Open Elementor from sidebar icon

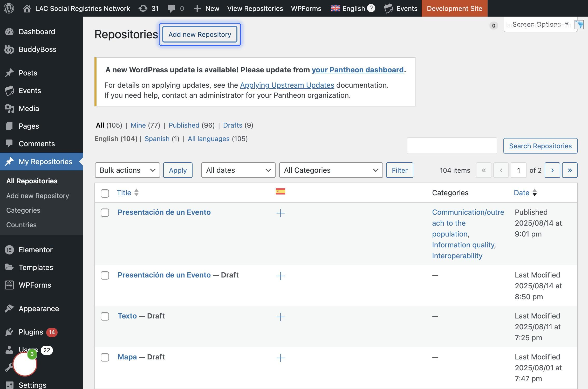click(x=9, y=250)
